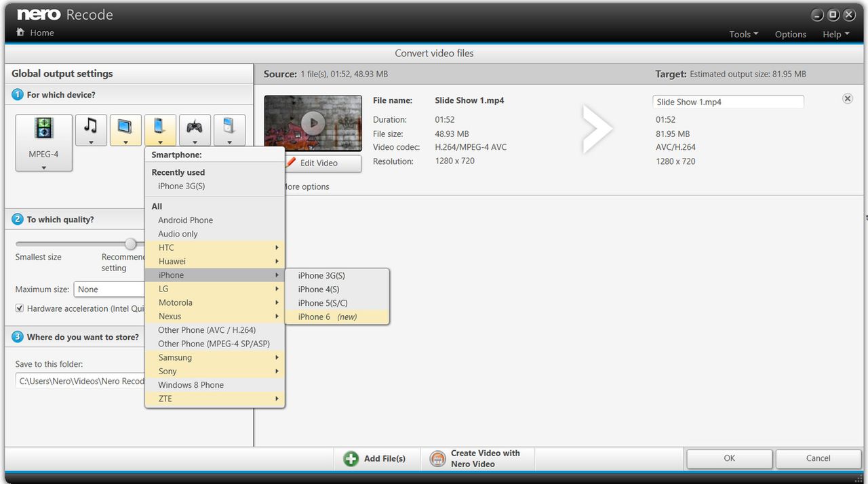Image resolution: width=868 pixels, height=484 pixels.
Task: Expand the Nexus submenu
Action: pos(215,316)
